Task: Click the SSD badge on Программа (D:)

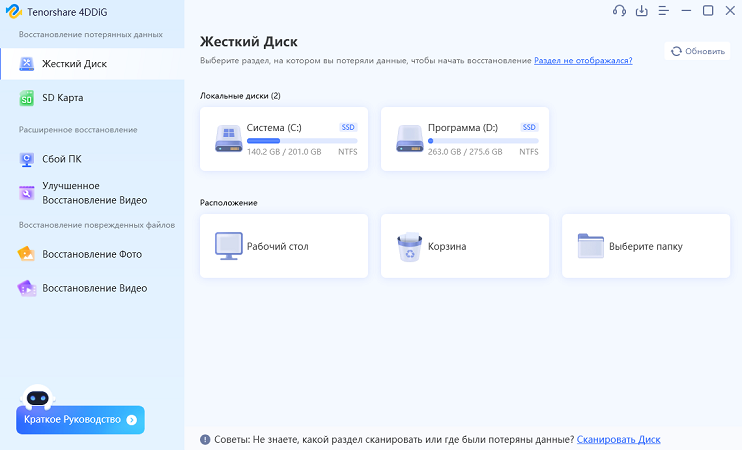Action: [x=529, y=127]
